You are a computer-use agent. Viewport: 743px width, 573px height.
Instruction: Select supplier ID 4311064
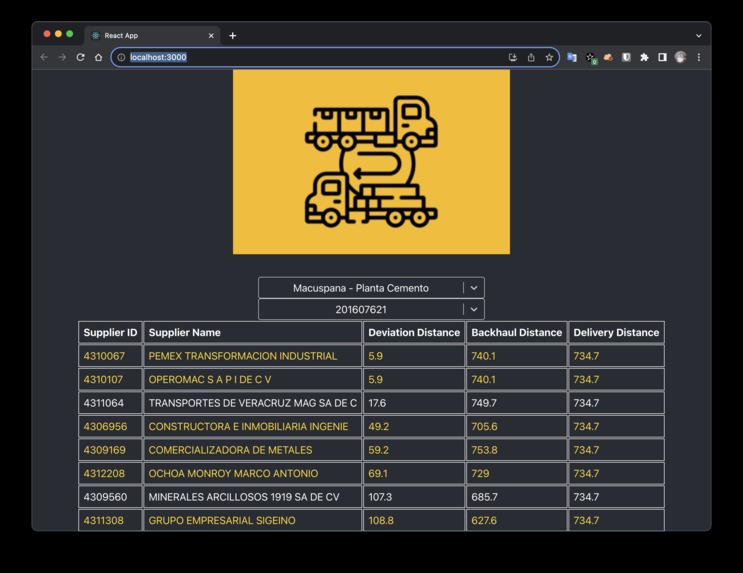point(104,403)
